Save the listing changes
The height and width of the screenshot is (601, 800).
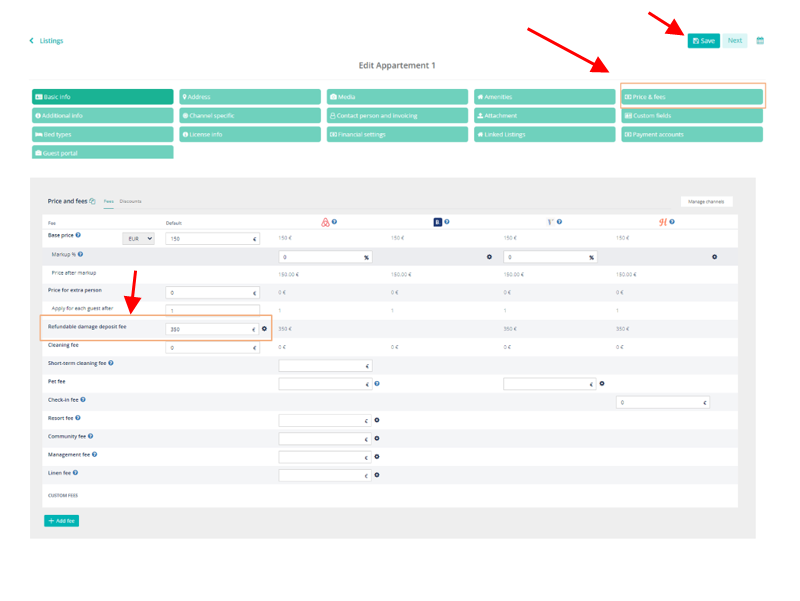coord(704,41)
